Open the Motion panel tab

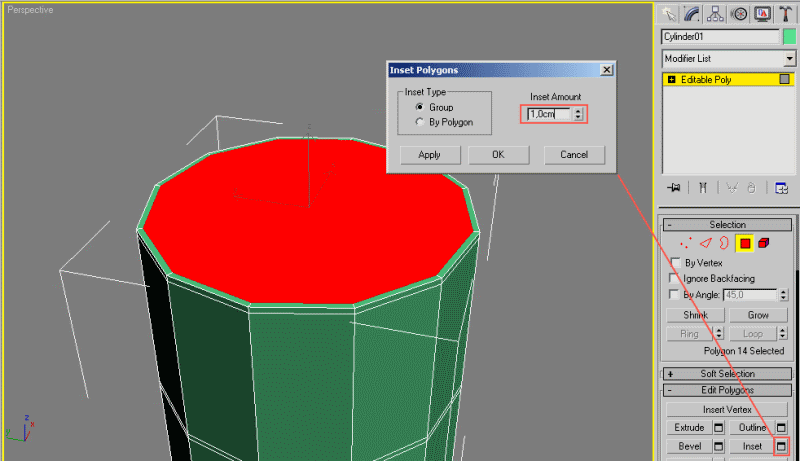(739, 14)
